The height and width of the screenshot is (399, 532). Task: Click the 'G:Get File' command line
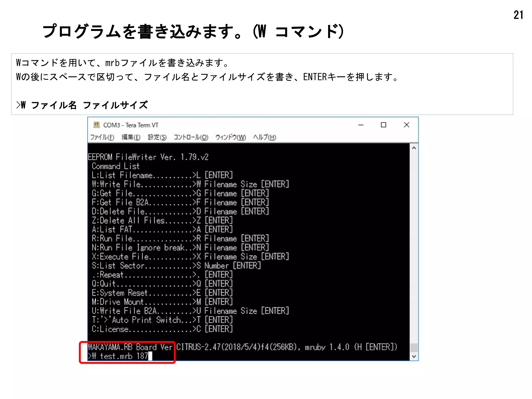(x=180, y=193)
